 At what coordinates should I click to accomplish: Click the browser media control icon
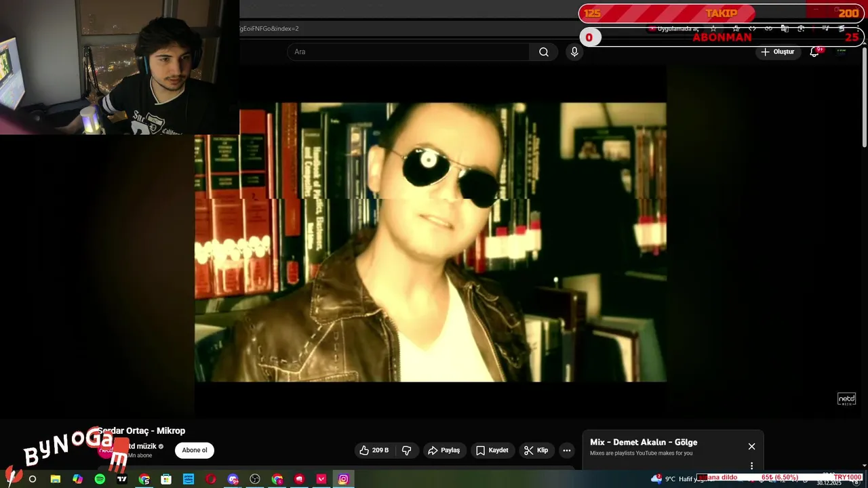pos(825,28)
